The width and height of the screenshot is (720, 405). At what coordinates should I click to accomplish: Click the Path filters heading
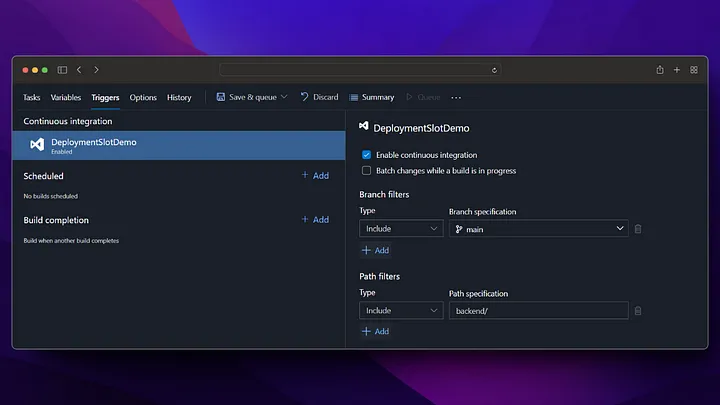(379, 276)
